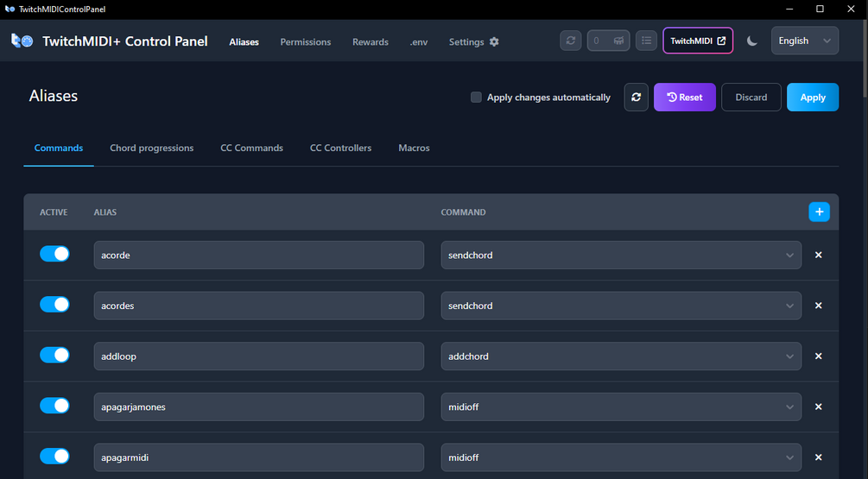Open command dropdown for acorde alias
The width and height of the screenshot is (868, 479).
(x=621, y=255)
